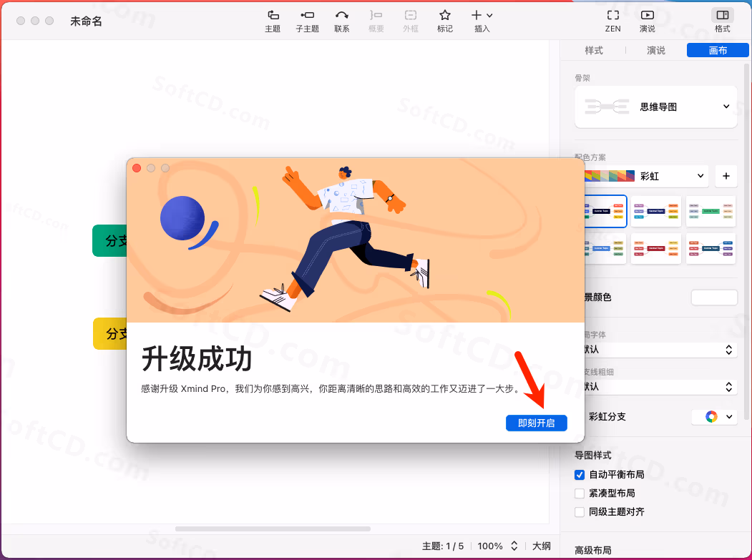
Task: Click the canvas horizontal scrollbar
Action: [273, 529]
